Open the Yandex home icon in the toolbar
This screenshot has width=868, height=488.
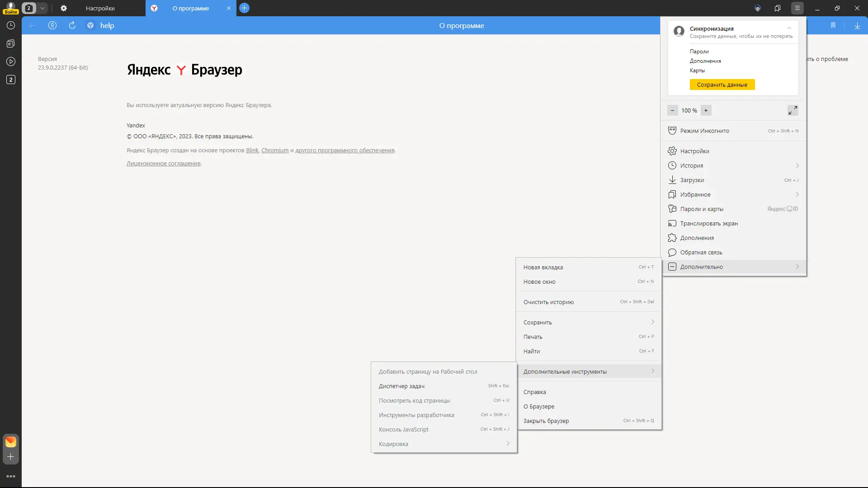[x=52, y=25]
